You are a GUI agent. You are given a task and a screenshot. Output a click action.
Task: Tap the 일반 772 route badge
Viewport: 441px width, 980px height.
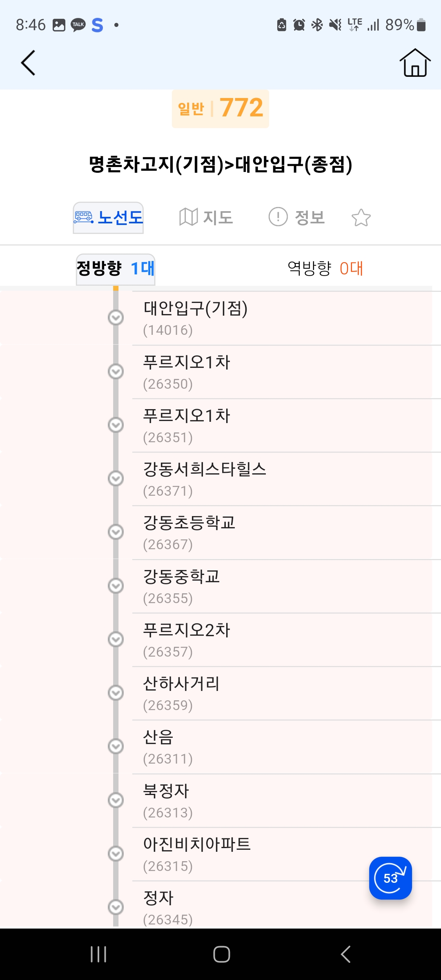(x=220, y=109)
